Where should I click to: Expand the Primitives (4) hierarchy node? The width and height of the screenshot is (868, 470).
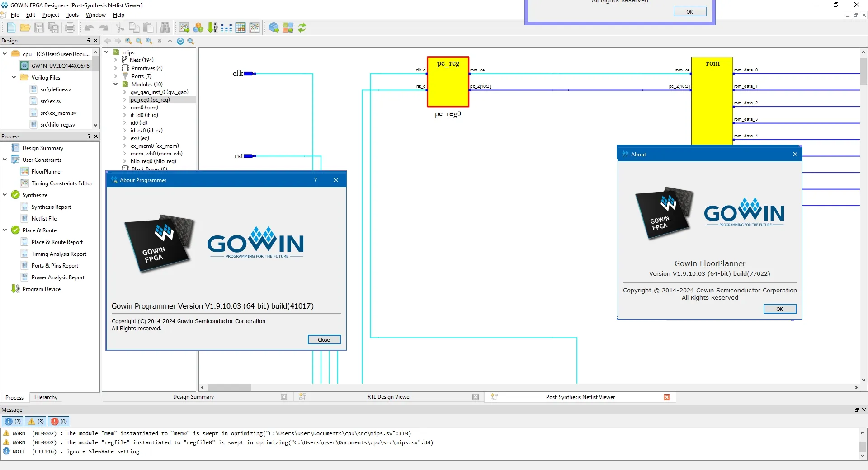coord(116,68)
